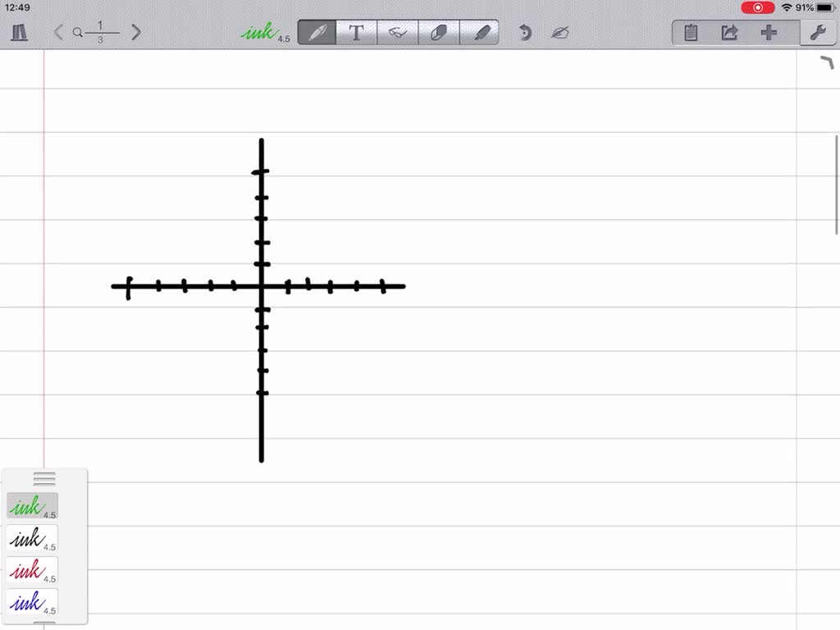
Task: Open the Share menu
Action: tap(729, 32)
